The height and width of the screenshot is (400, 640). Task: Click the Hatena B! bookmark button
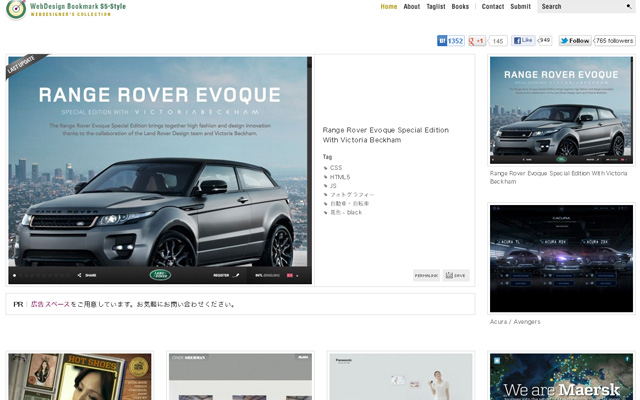[442, 41]
